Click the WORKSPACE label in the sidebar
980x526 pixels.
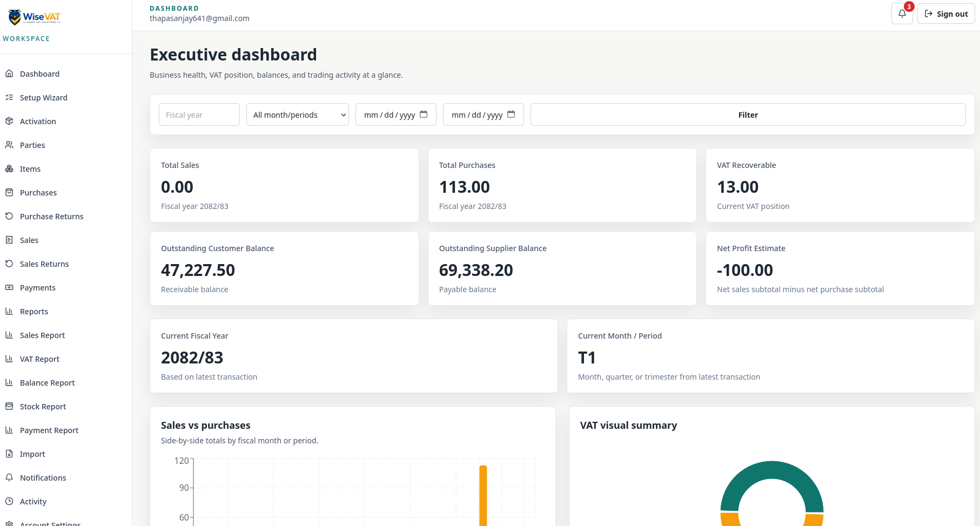[26, 39]
